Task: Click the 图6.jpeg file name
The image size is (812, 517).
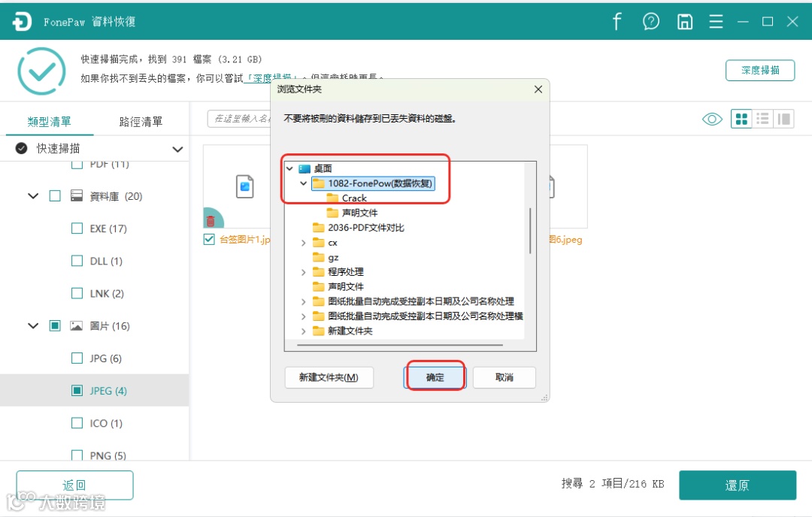Action: (x=565, y=240)
